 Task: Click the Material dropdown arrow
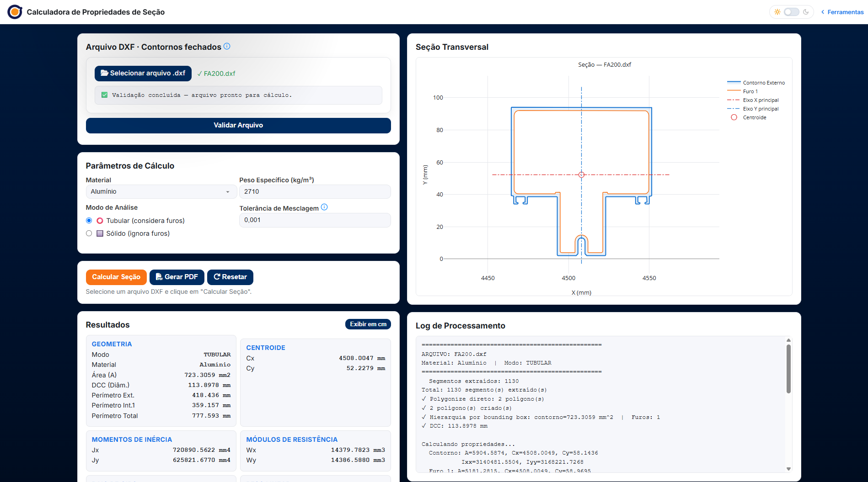(x=228, y=192)
